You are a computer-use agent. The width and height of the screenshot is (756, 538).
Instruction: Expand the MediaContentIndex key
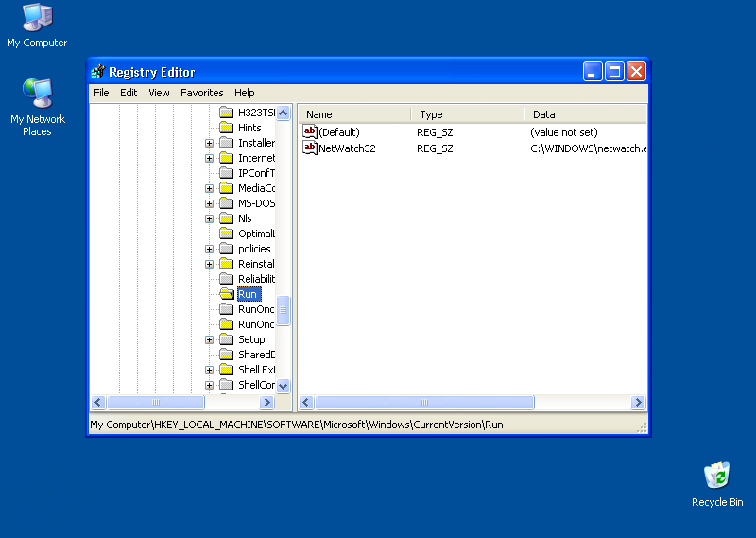point(209,189)
